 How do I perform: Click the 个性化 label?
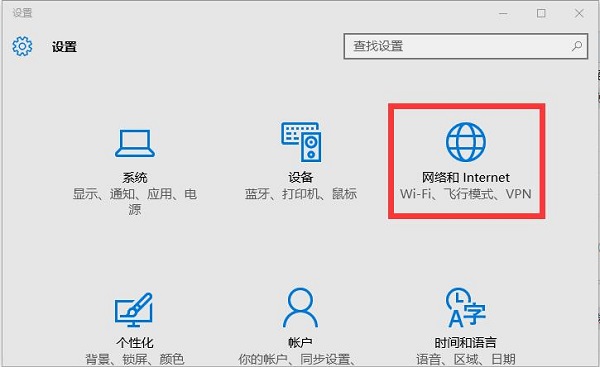135,343
